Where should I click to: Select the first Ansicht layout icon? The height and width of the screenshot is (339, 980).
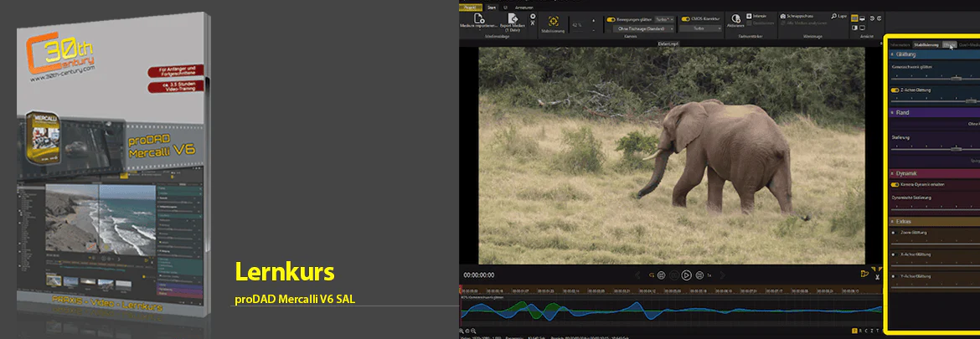point(854,18)
